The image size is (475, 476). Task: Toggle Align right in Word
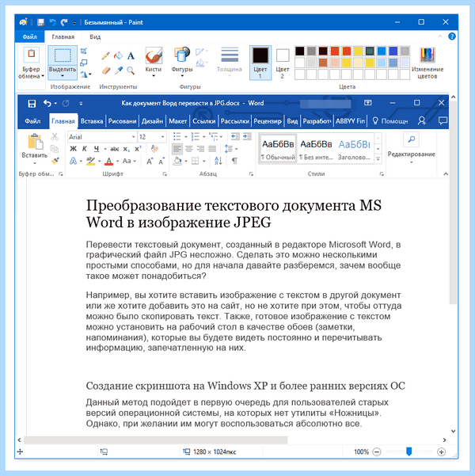tap(200, 149)
